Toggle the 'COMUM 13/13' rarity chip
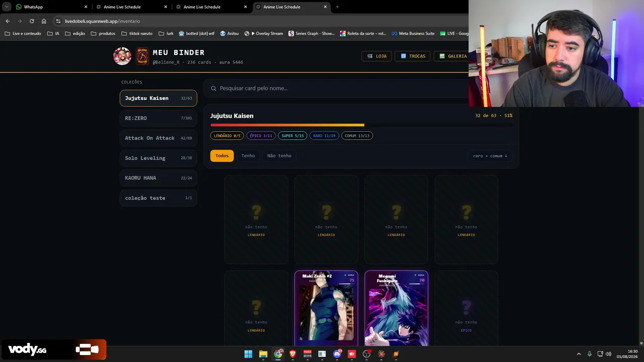The image size is (644, 362). tap(357, 136)
